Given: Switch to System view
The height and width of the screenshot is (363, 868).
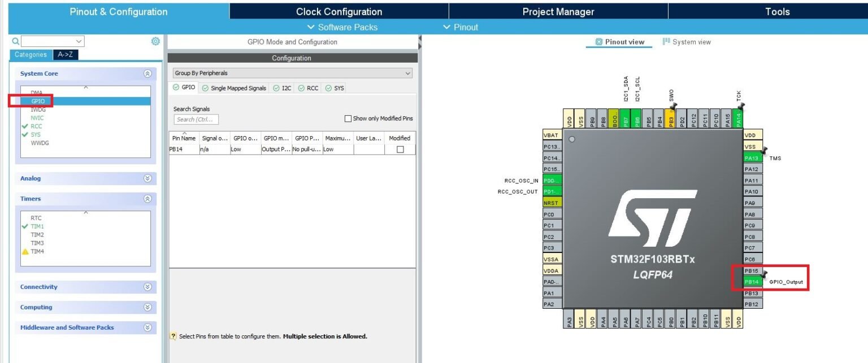Looking at the screenshot, I should 687,42.
